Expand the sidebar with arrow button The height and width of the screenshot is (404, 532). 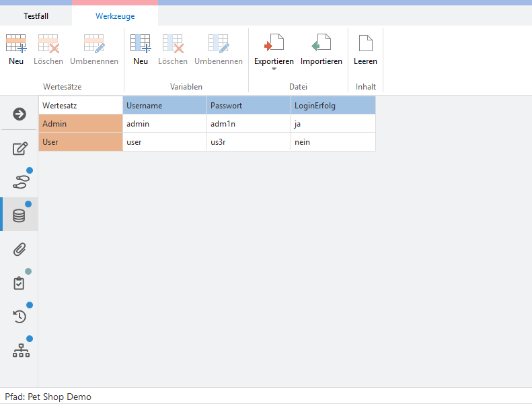click(x=20, y=114)
